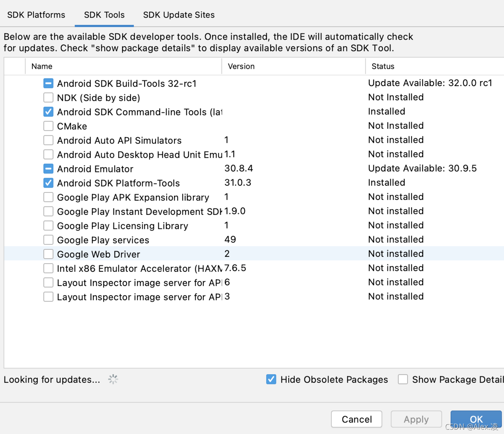Select Android SDK Command-line Tools name

pos(140,112)
